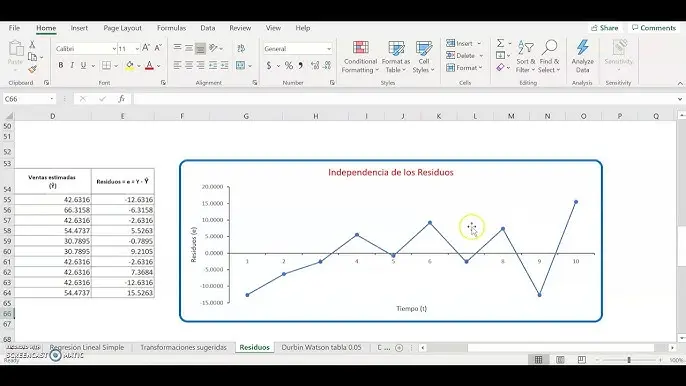Click the Comments button

click(654, 28)
